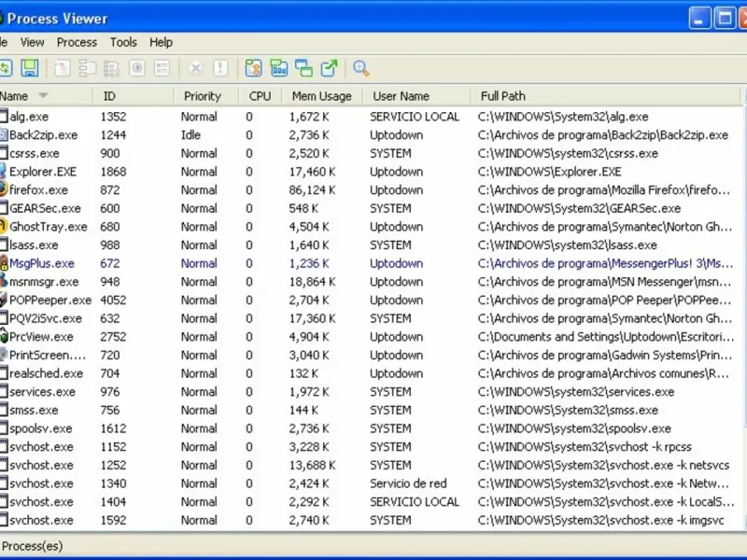Select the alg.exe process row
The image size is (747, 560).
(371, 117)
